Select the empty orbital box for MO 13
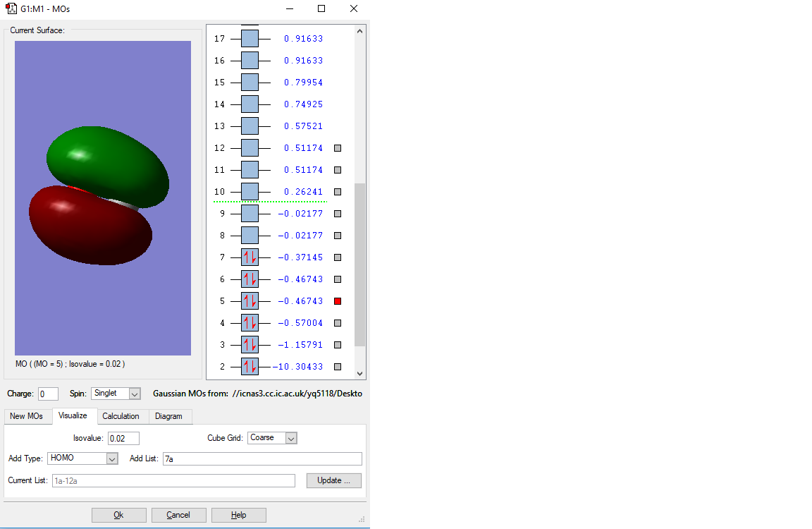This screenshot has width=812, height=529. (x=250, y=126)
